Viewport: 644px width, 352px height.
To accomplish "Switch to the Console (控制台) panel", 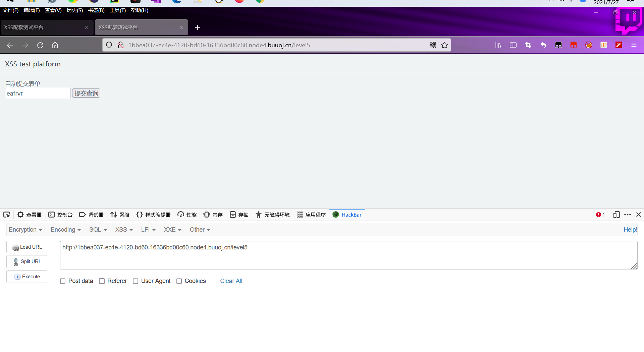I will click(x=60, y=215).
